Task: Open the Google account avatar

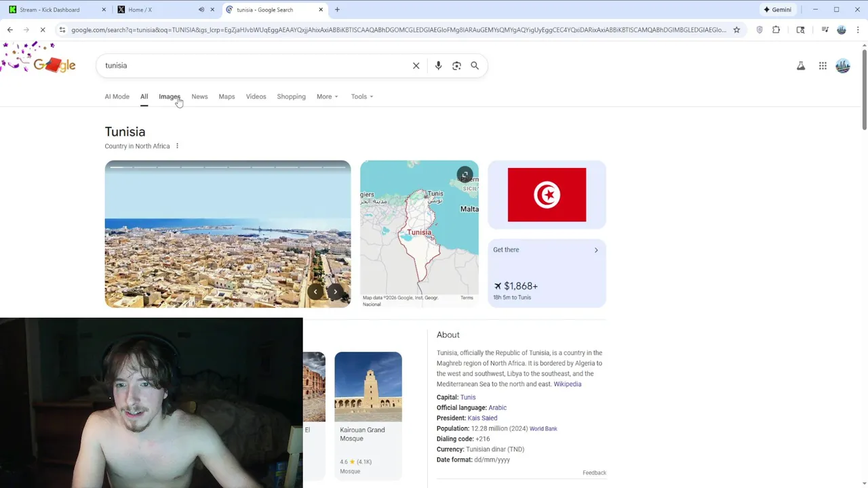Action: 843,66
